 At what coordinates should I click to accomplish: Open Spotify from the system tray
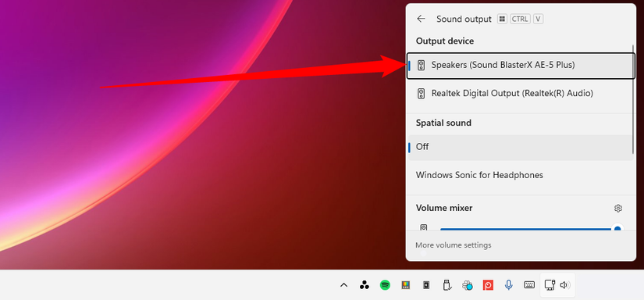[x=385, y=285]
